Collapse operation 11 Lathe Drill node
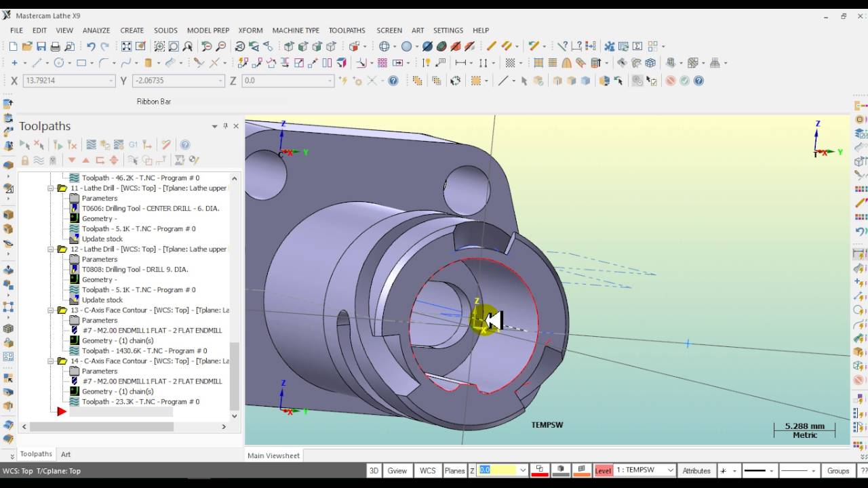 tap(50, 188)
